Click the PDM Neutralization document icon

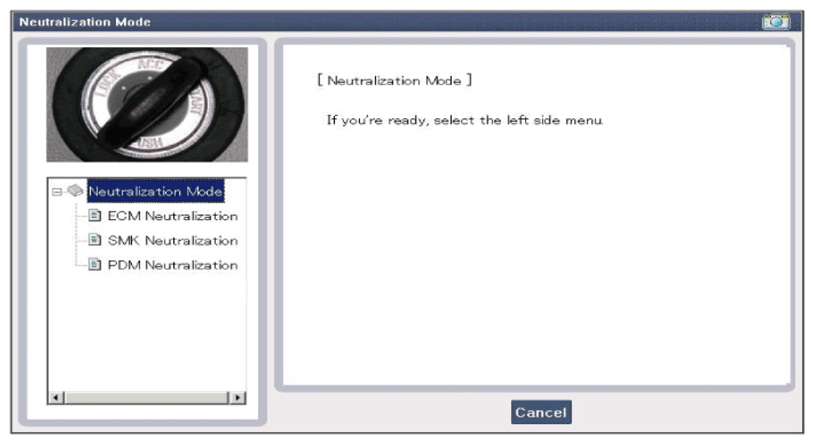94,265
